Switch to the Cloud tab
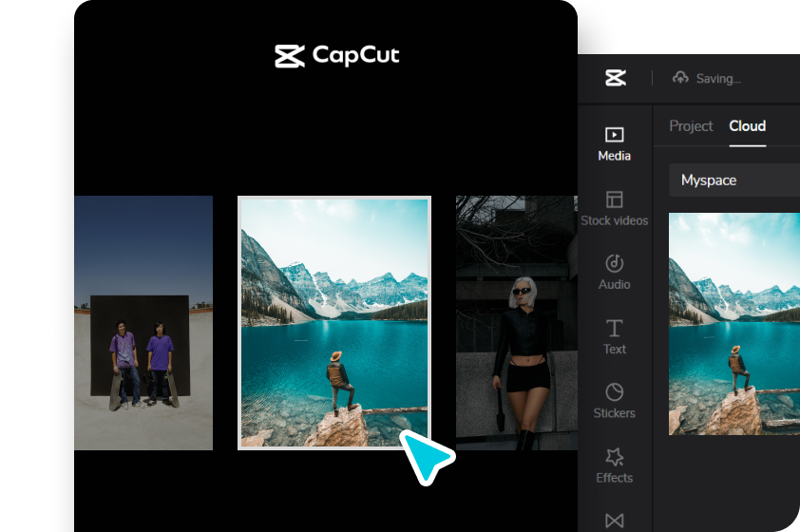The height and width of the screenshot is (532, 800). click(x=748, y=126)
